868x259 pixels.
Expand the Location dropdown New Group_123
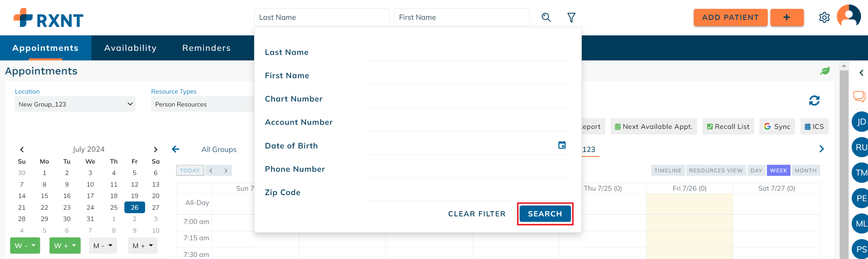[x=75, y=104]
